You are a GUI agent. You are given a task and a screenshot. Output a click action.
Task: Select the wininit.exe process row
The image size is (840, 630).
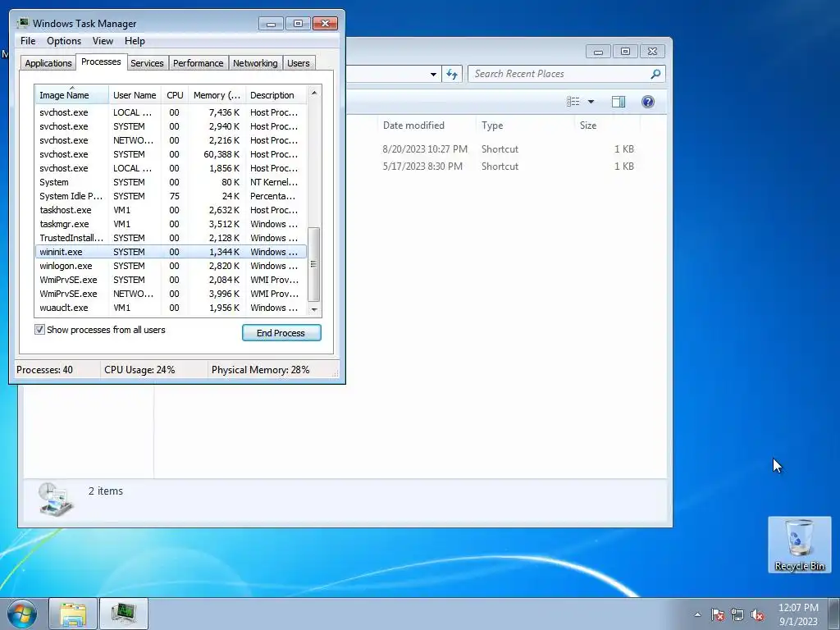(171, 252)
